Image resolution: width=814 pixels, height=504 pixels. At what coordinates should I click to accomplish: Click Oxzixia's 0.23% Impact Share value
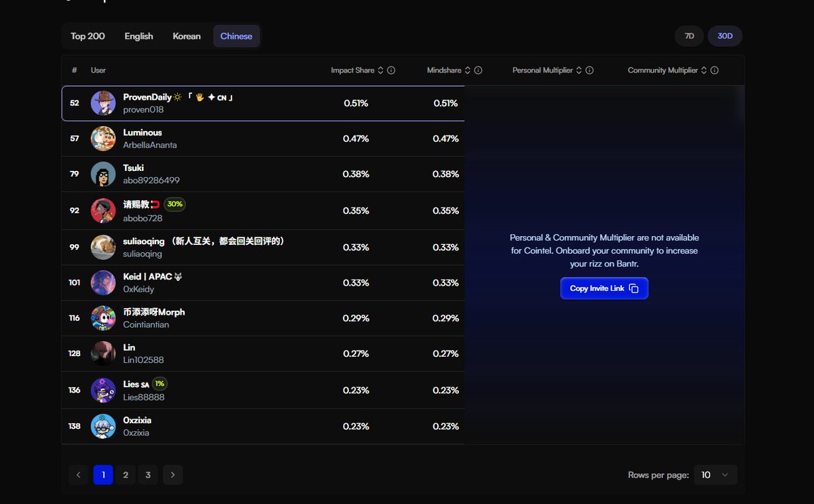coord(356,426)
